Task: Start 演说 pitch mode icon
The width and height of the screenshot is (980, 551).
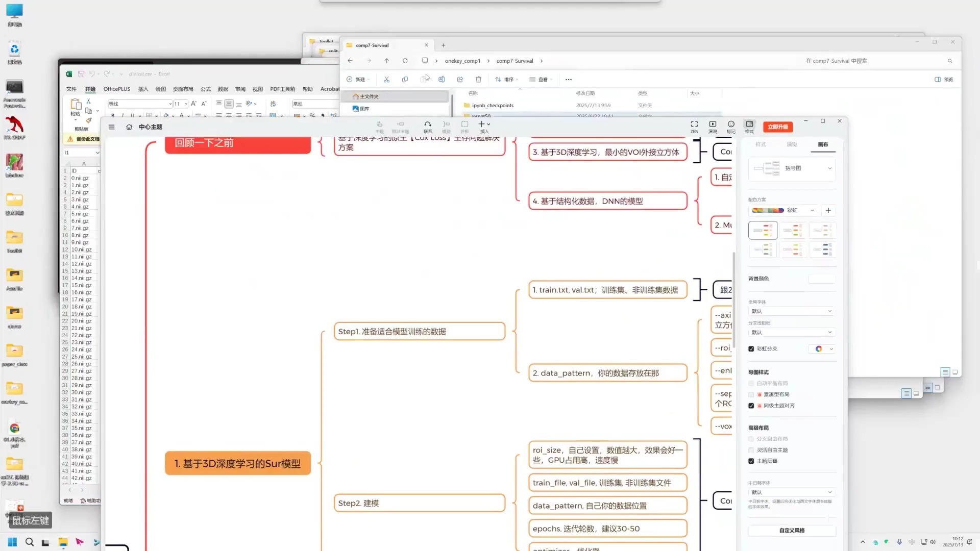Action: pyautogui.click(x=713, y=127)
